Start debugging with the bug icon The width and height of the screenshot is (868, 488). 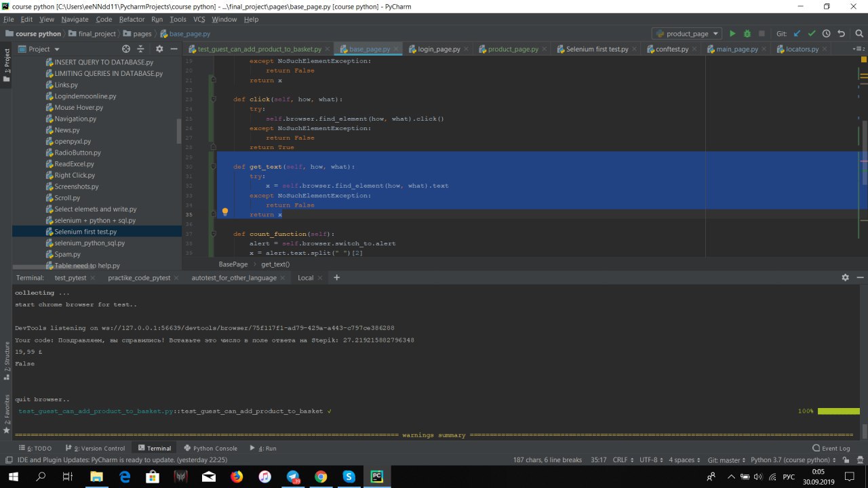pos(747,33)
